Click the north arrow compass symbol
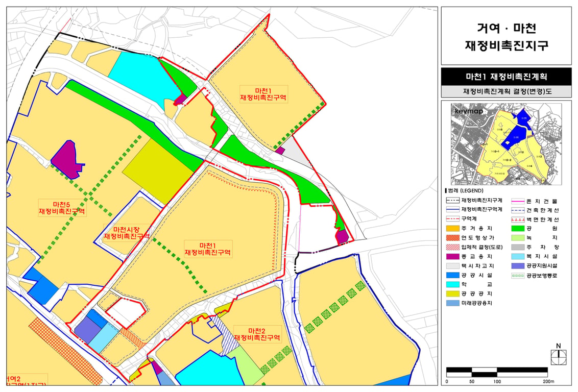 click(559, 354)
